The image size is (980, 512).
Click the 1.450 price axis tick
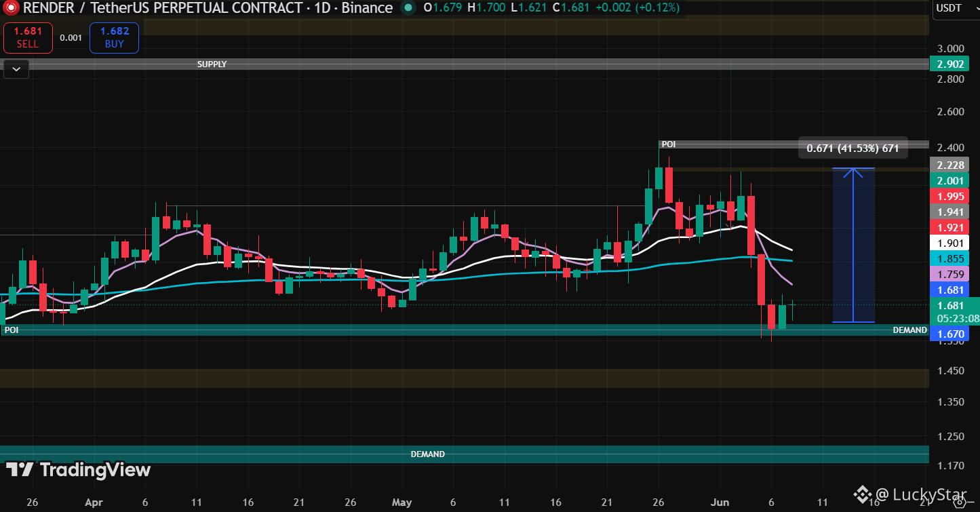[949, 371]
